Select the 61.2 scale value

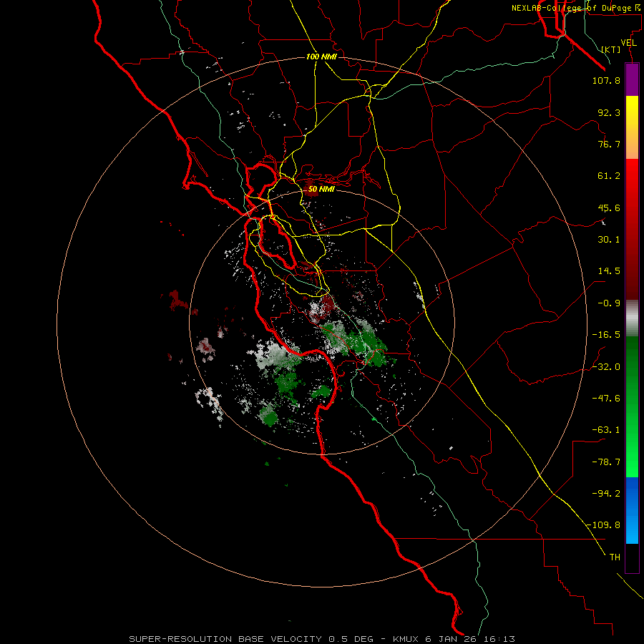coord(609,176)
